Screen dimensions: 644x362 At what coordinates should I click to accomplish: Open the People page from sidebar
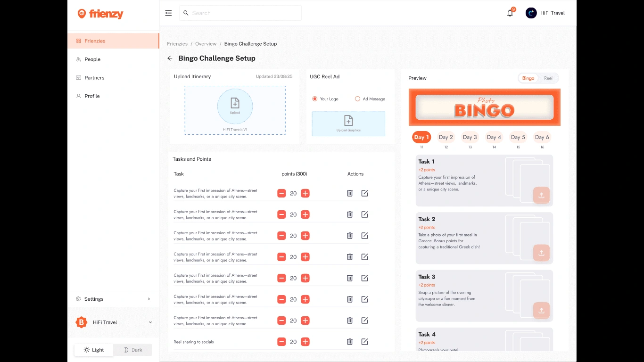[x=92, y=59]
